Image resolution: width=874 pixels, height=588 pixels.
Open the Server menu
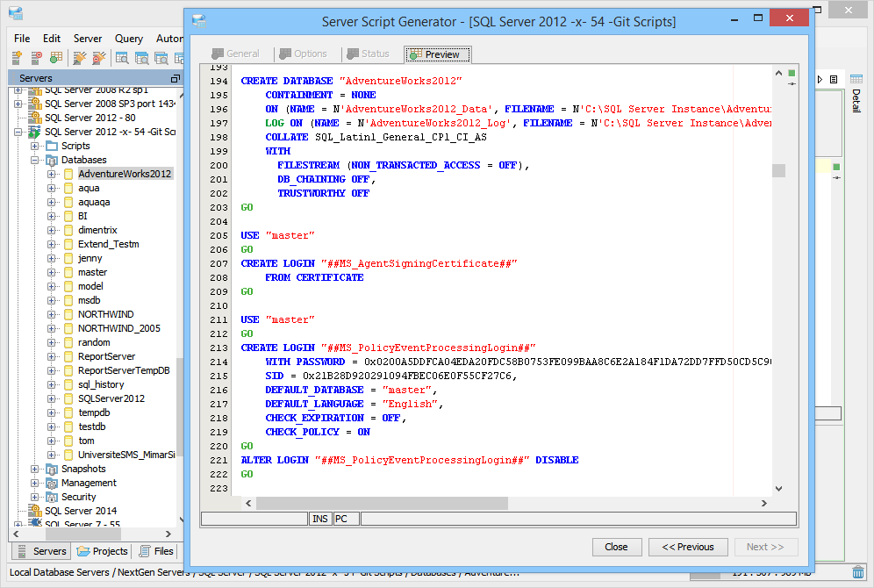tap(88, 39)
